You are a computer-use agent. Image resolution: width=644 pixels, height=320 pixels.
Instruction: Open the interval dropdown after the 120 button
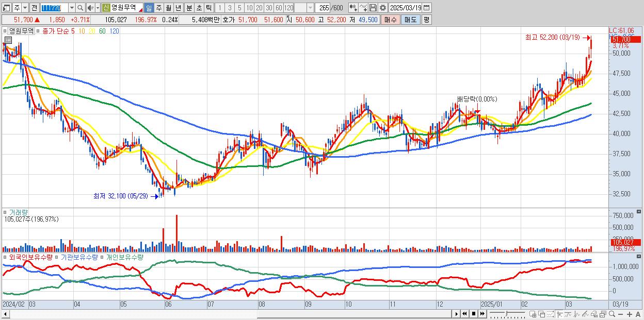(x=310, y=8)
